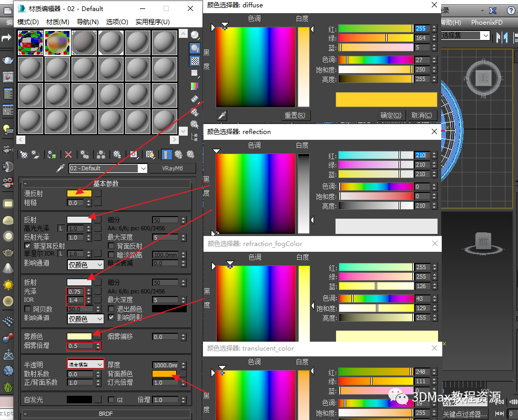Image resolution: width=518 pixels, height=420 pixels.
Task: Open the Material/Map Navigator icon
Action: coord(195,137)
